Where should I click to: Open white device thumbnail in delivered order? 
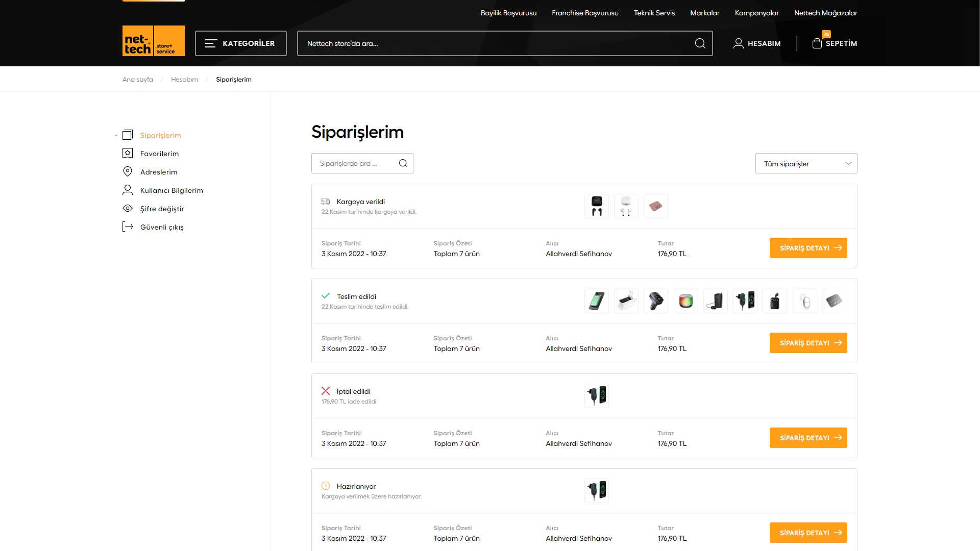(626, 301)
